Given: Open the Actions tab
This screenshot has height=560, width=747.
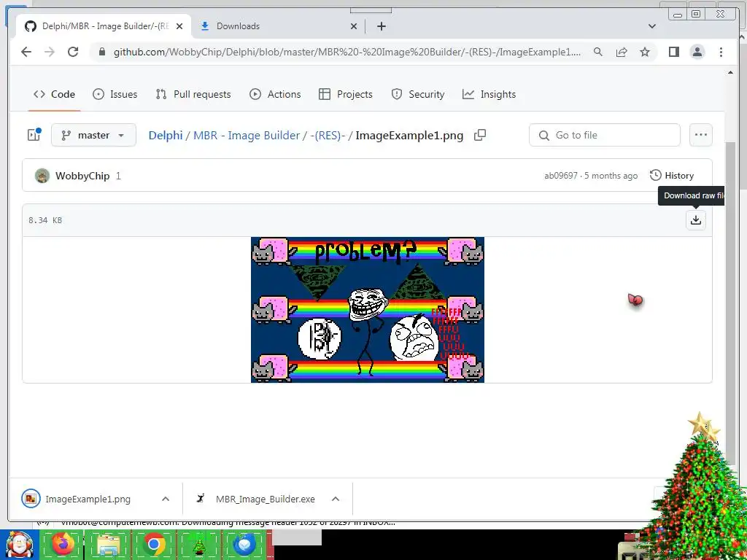Looking at the screenshot, I should coord(275,94).
